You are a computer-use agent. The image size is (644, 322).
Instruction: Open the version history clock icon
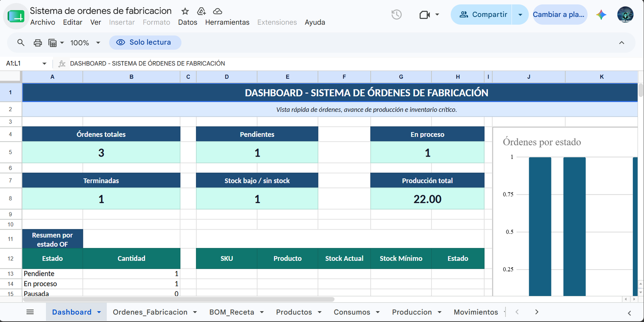click(396, 14)
